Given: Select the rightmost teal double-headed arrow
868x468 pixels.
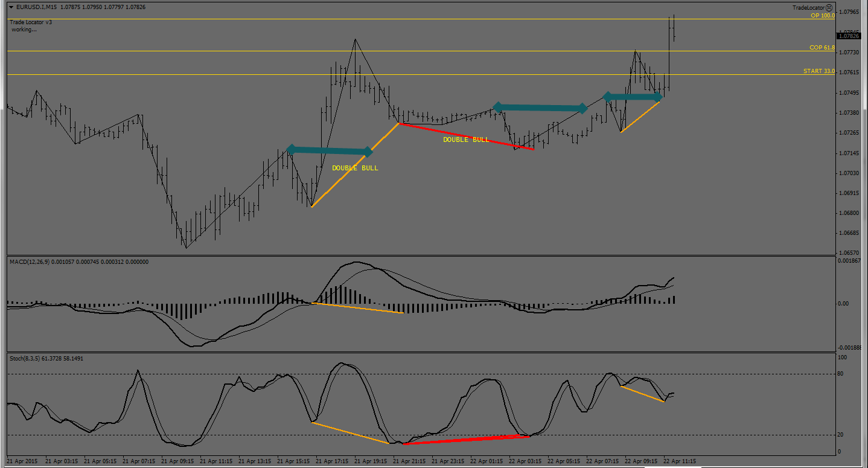Looking at the screenshot, I should pyautogui.click(x=633, y=97).
